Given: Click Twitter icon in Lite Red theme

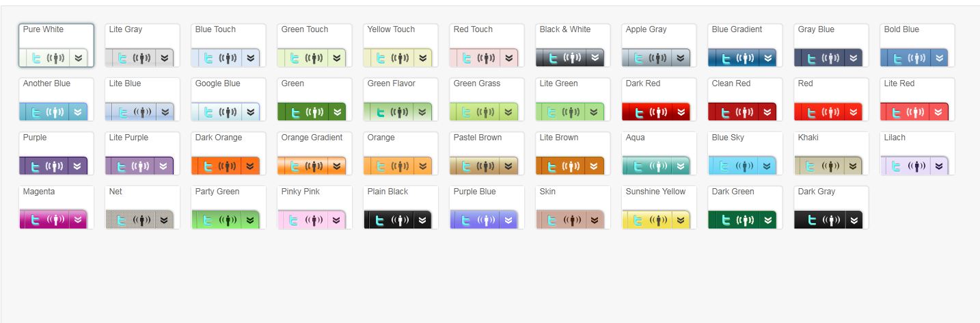Looking at the screenshot, I should pos(897,112).
